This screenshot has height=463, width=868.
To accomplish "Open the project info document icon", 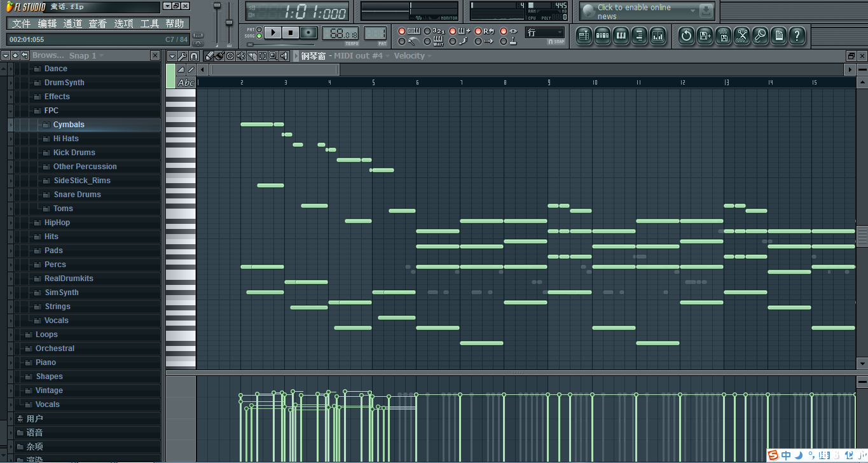I will 778,35.
